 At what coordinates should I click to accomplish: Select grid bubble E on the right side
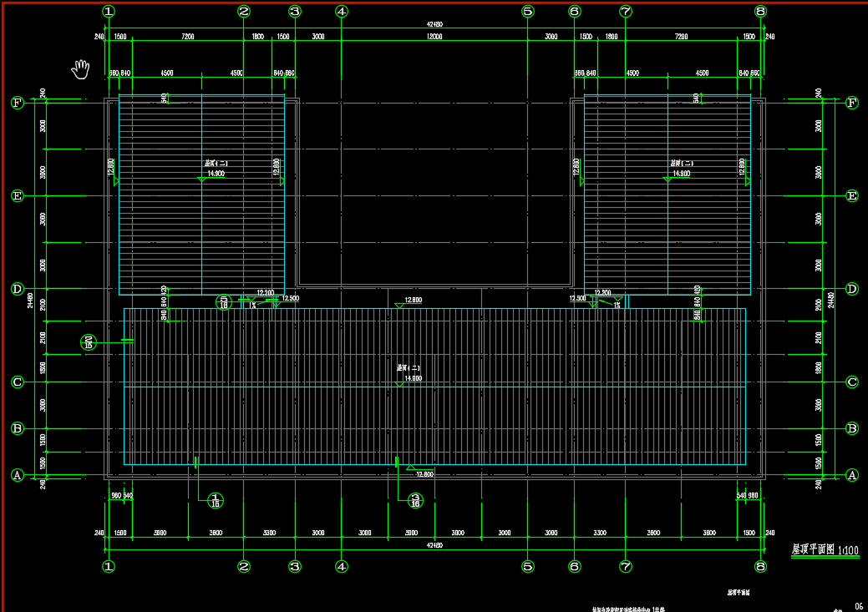coord(852,196)
